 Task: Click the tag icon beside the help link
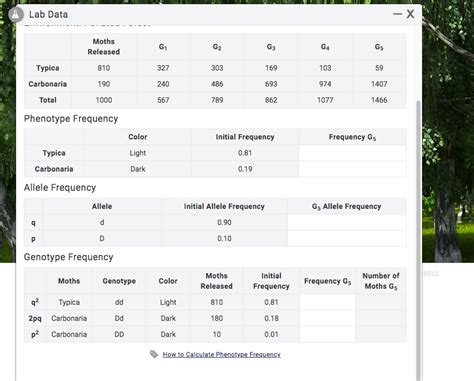click(x=154, y=354)
